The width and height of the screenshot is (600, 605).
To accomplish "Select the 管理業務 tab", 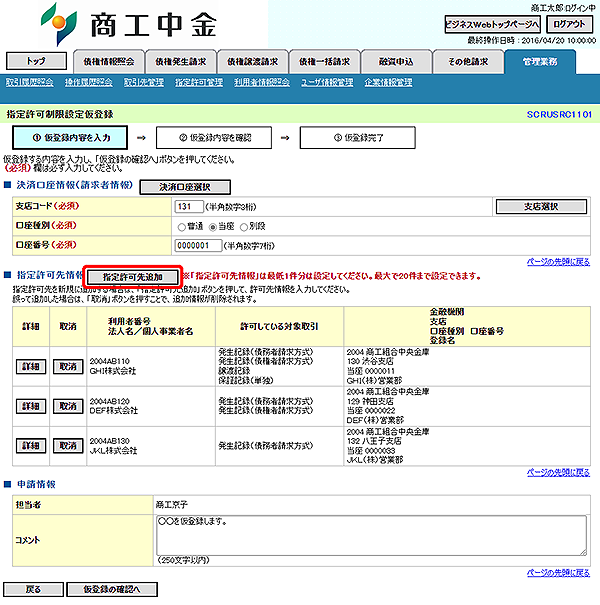I will coord(540,62).
